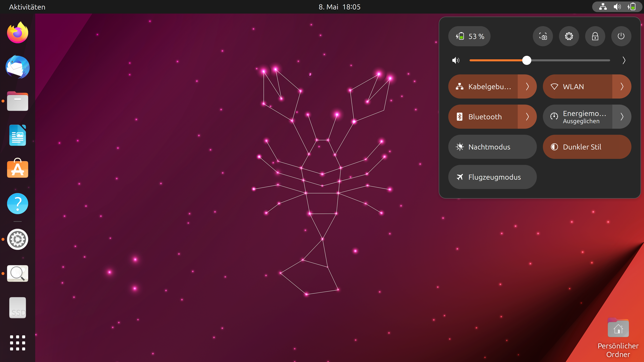The height and width of the screenshot is (362, 644).
Task: Open the power off menu icon
Action: [x=621, y=36]
